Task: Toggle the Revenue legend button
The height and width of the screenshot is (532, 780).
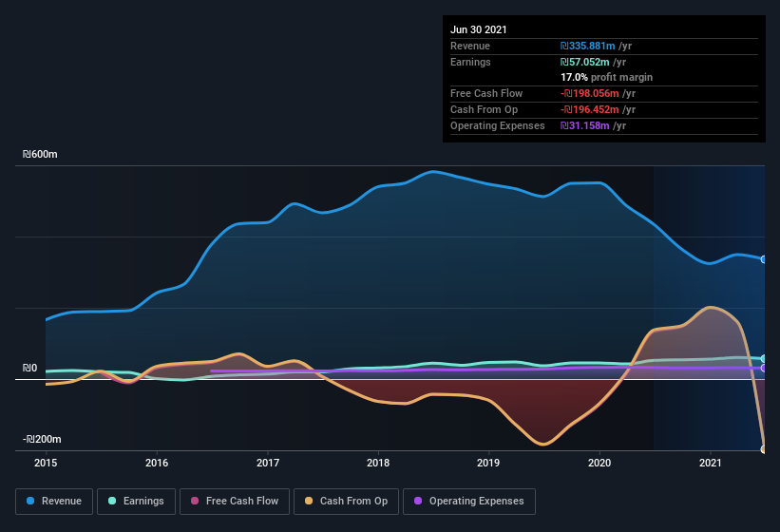Action: (54, 502)
